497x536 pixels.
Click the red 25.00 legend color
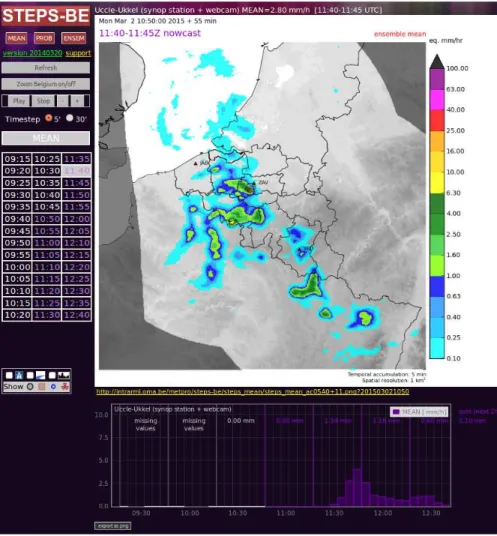(437, 120)
